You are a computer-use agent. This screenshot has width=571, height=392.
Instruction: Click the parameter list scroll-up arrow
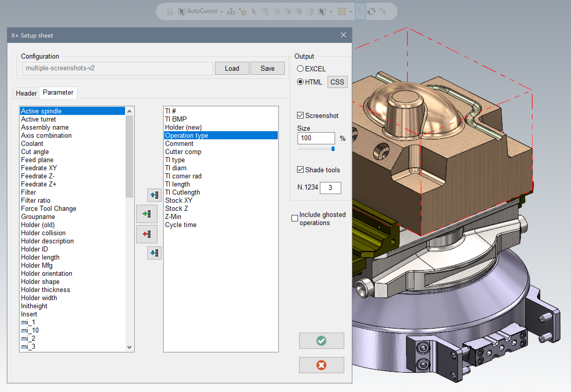pyautogui.click(x=129, y=111)
